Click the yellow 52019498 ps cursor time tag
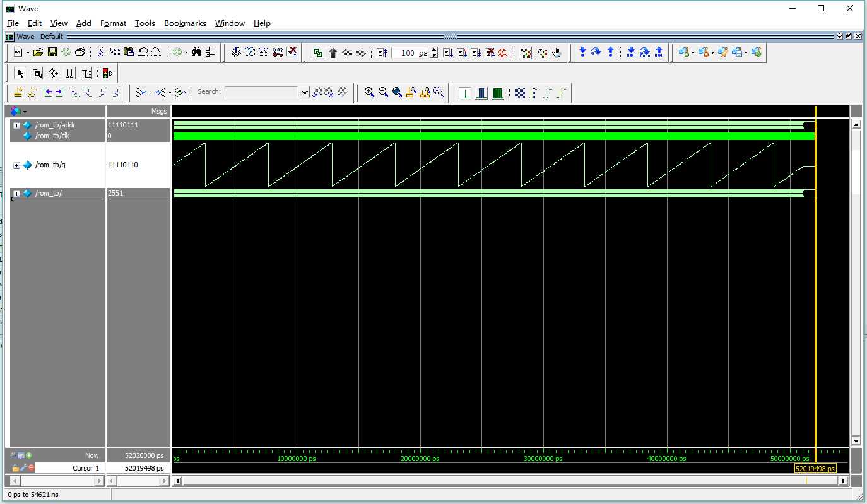 click(815, 469)
